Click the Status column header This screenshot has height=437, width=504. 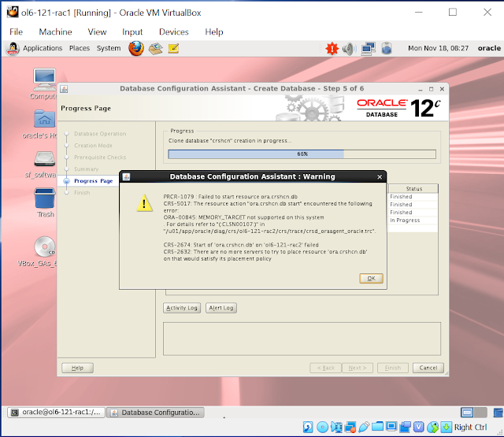pos(413,189)
